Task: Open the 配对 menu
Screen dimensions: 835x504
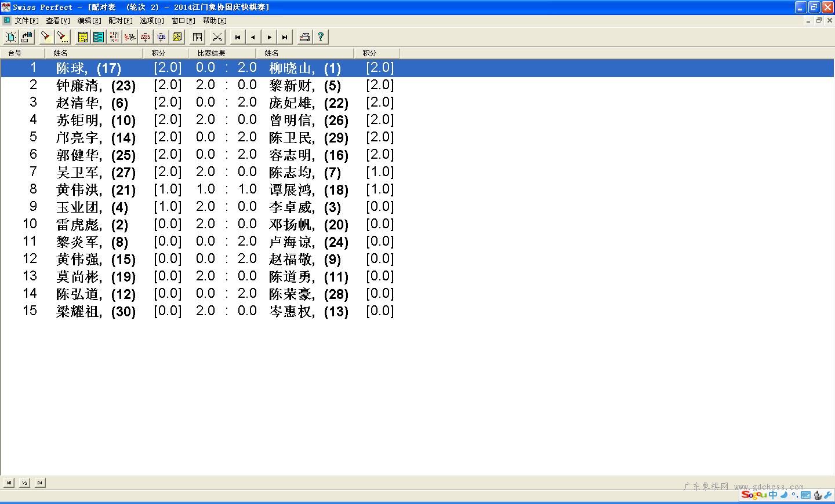Action: tap(120, 21)
